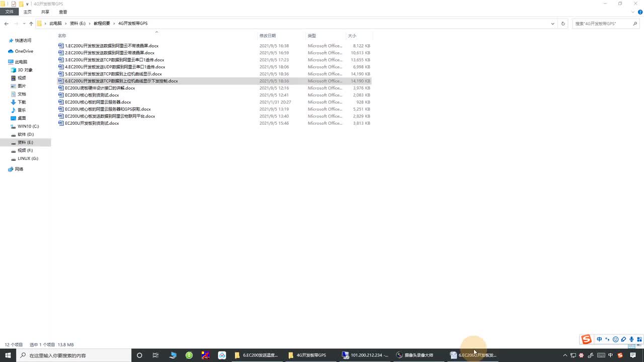Expand address bar history dropdown
644x362 pixels.
(x=553, y=24)
